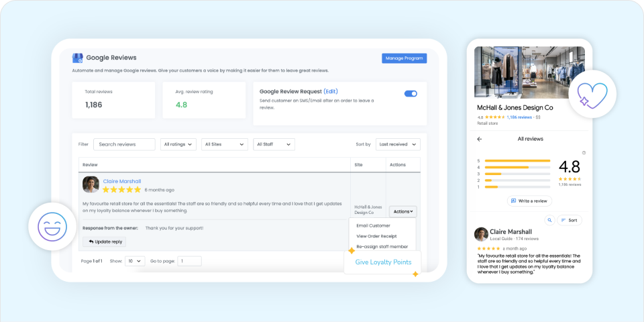Click the info icon above 4.8 score
644x322 pixels.
(x=584, y=153)
